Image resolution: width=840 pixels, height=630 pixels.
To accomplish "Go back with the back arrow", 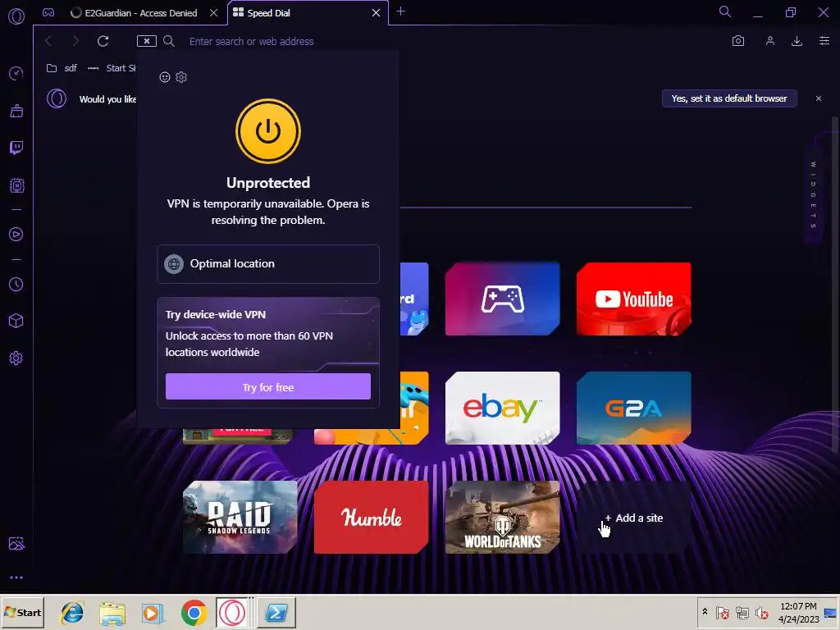I will 48,41.
